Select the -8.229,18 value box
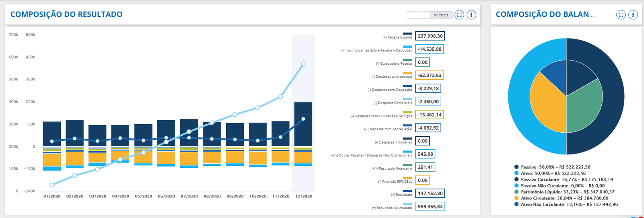Image resolution: width=644 pixels, height=218 pixels. [x=428, y=88]
